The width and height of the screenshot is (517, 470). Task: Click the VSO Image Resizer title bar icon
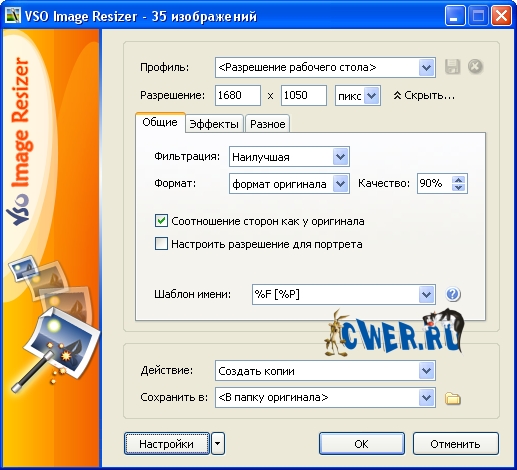pyautogui.click(x=13, y=16)
